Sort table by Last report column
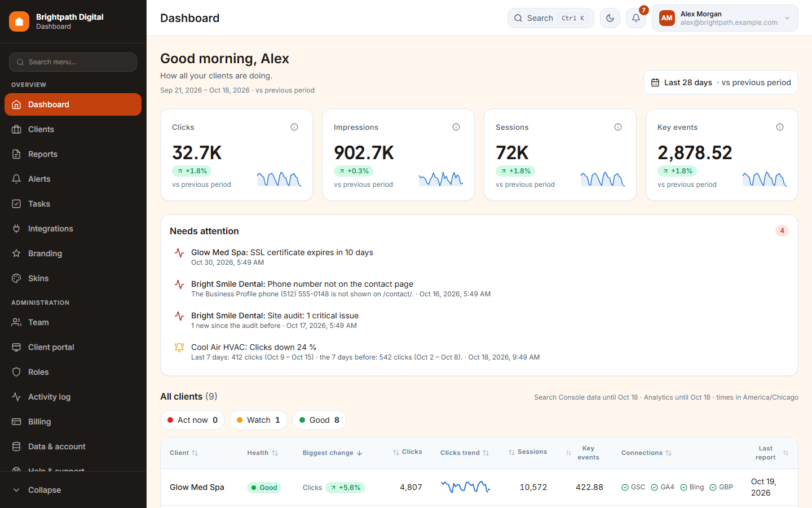812x508 pixels. (771, 453)
